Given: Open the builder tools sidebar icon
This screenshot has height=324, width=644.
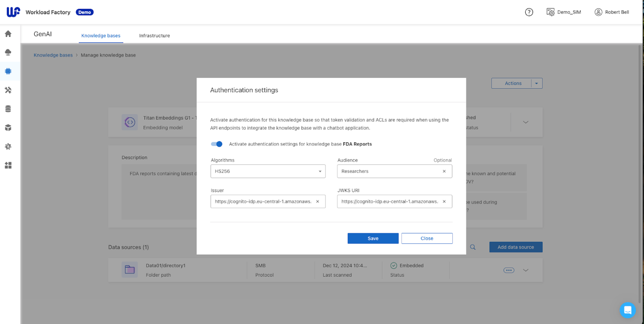Looking at the screenshot, I should pyautogui.click(x=8, y=90).
